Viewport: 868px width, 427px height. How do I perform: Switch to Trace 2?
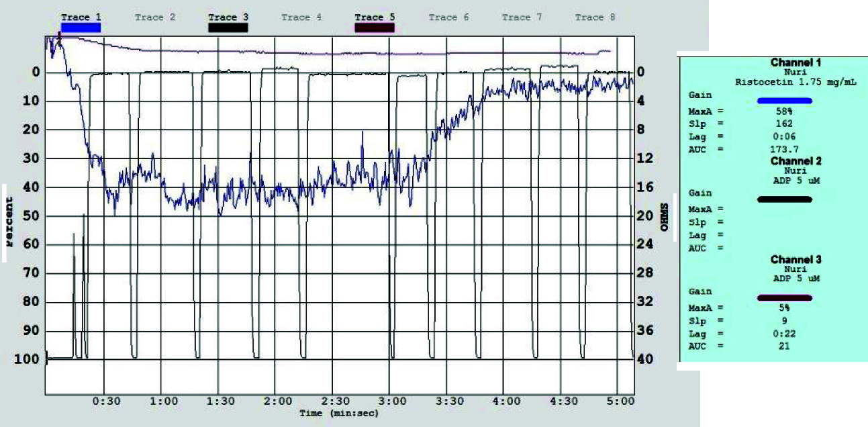point(154,17)
